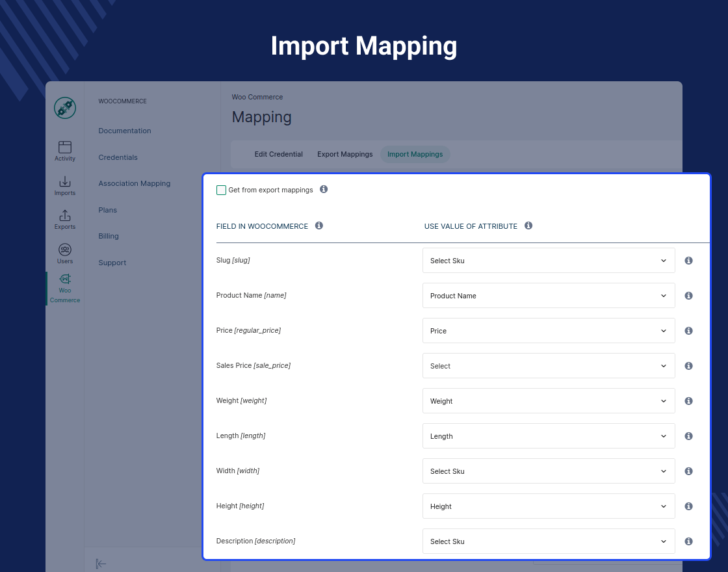Image resolution: width=728 pixels, height=572 pixels.
Task: Click the Description [description] field label
Action: point(256,541)
